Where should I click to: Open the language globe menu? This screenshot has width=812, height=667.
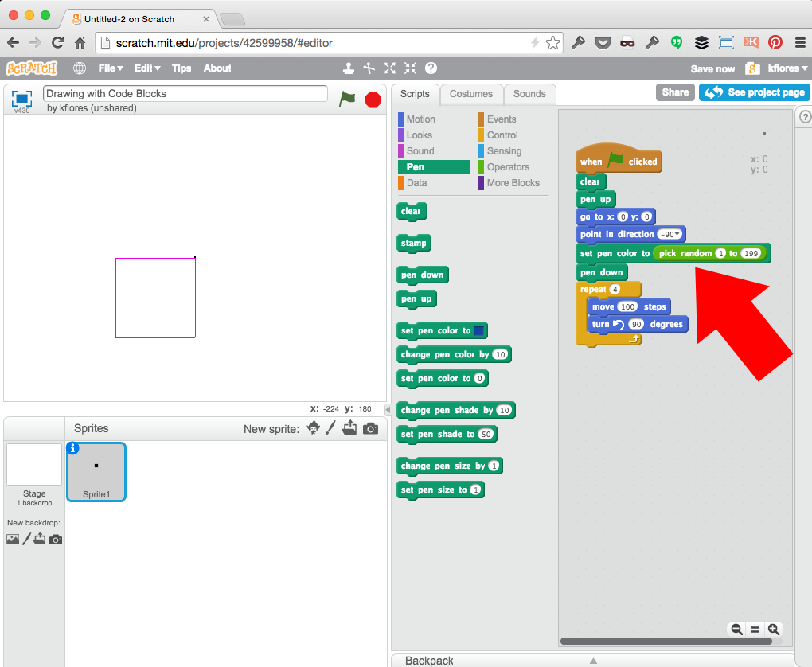[x=80, y=68]
